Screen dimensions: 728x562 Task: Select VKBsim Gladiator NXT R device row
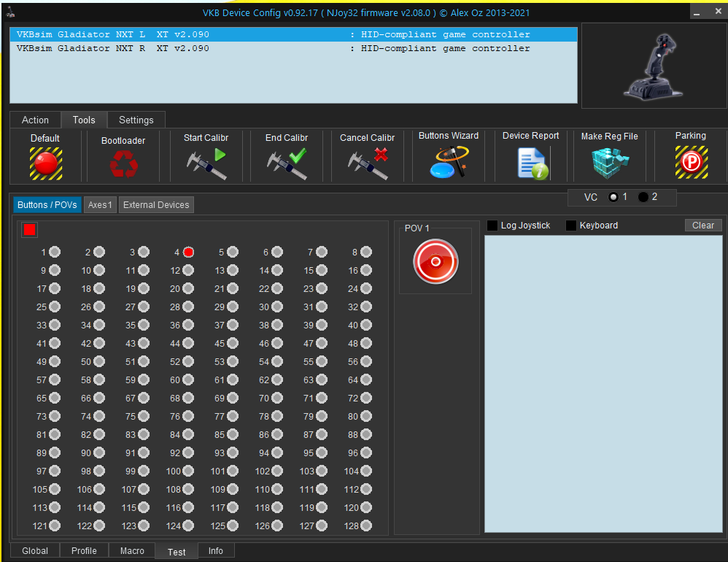point(293,48)
